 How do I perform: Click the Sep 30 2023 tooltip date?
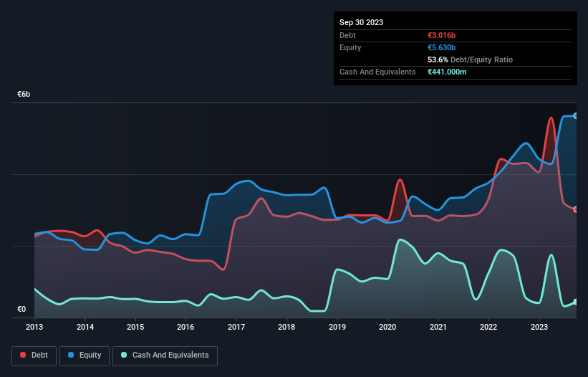[x=361, y=22]
